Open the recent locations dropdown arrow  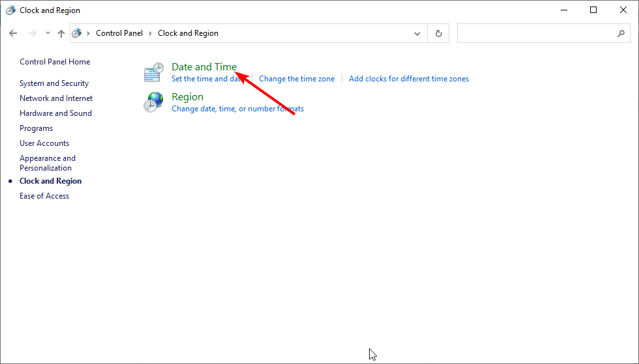pyautogui.click(x=48, y=33)
